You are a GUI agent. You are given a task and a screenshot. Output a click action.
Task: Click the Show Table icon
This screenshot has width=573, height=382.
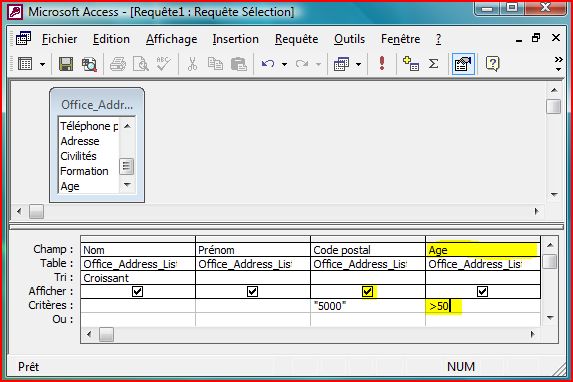411,64
